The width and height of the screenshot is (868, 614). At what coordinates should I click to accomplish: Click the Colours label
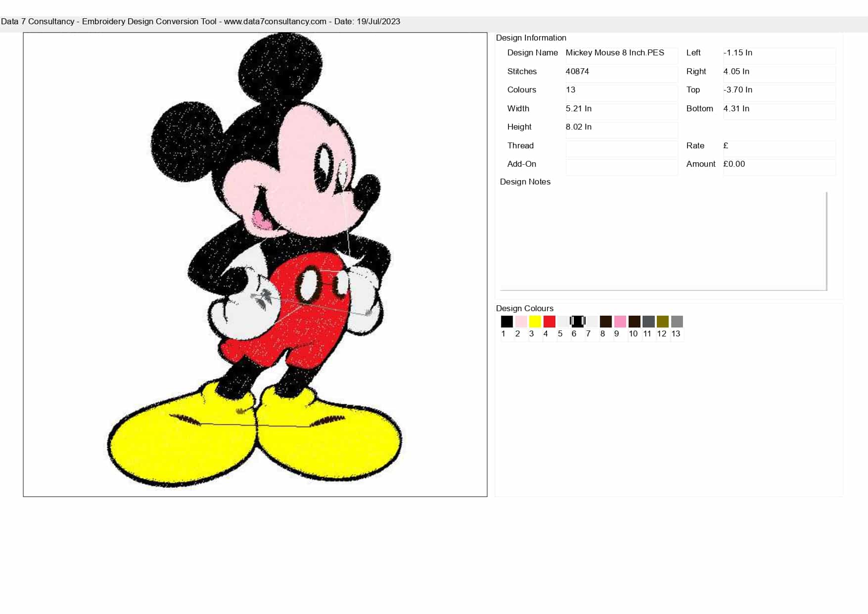521,90
